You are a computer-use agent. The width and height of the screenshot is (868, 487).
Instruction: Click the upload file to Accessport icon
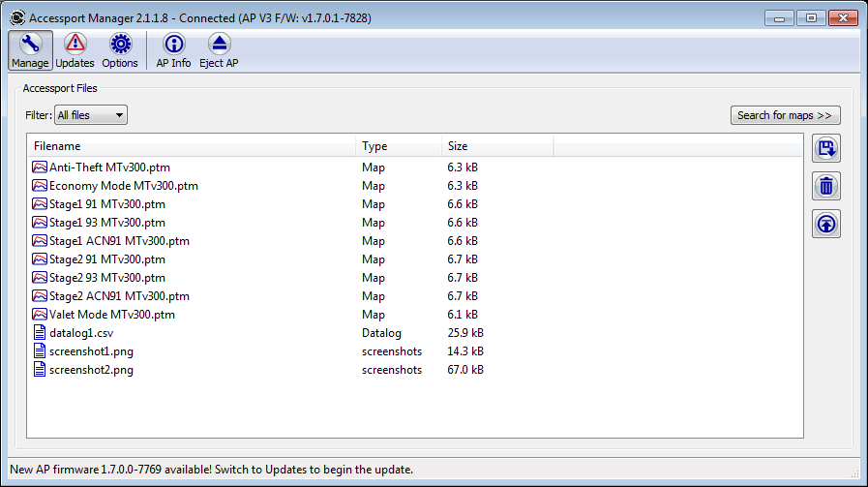click(826, 224)
